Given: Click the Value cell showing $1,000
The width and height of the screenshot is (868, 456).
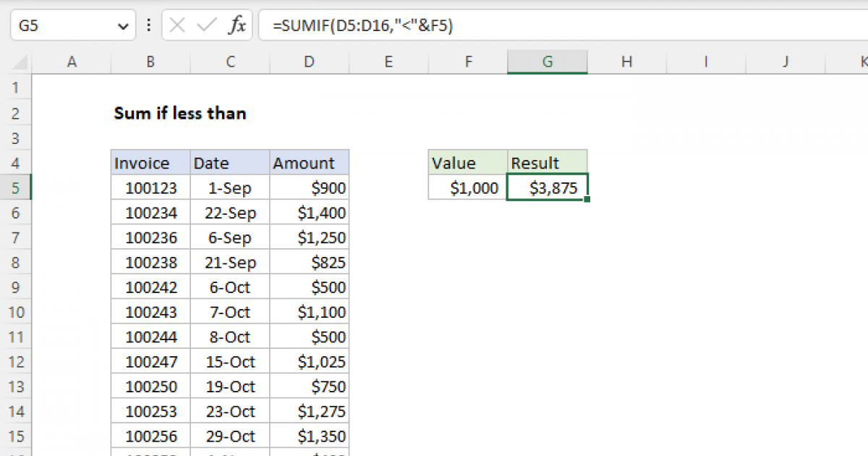Looking at the screenshot, I should [x=468, y=188].
